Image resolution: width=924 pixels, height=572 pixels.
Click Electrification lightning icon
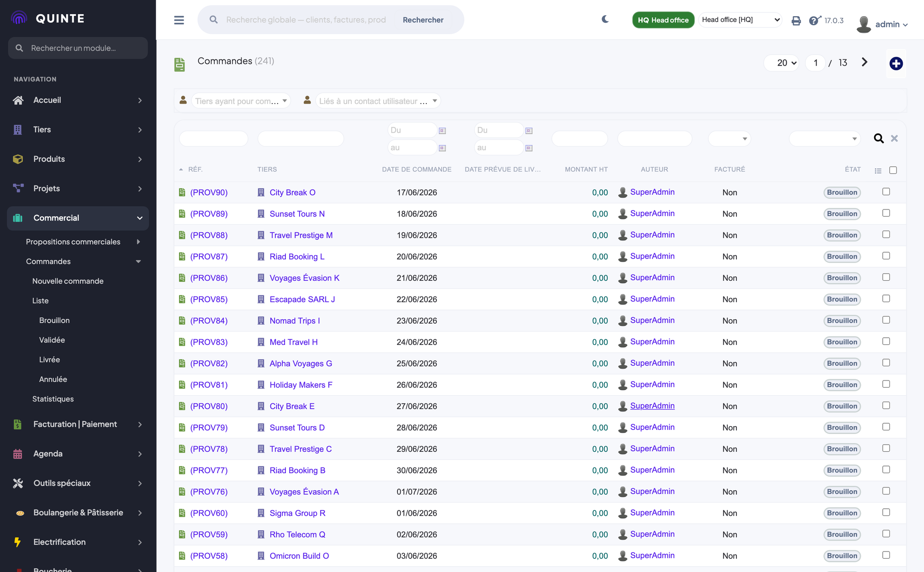(x=18, y=542)
